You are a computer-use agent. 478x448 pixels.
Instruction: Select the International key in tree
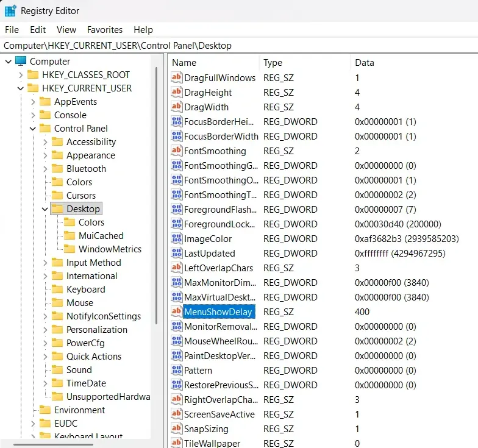coord(91,276)
